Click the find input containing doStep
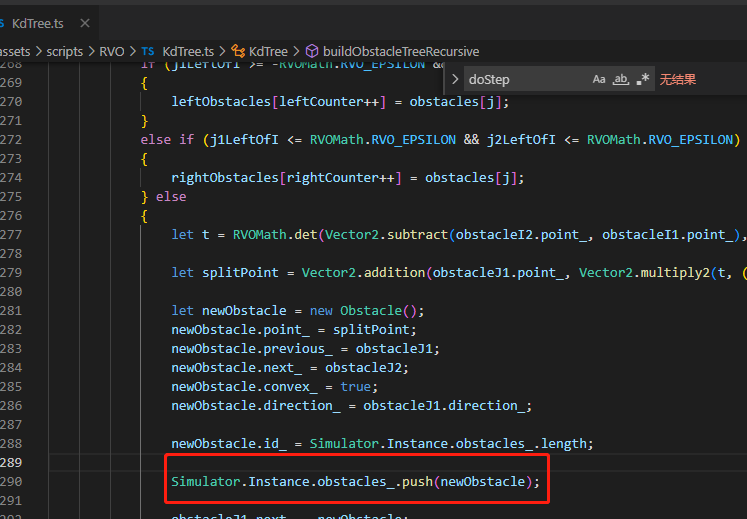 (525, 79)
